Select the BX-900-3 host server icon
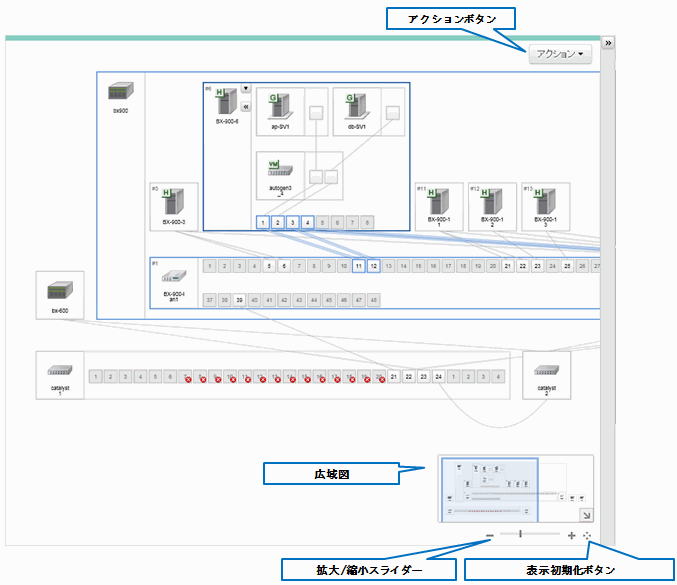Viewport: 677px width, 585px height. pyautogui.click(x=174, y=201)
